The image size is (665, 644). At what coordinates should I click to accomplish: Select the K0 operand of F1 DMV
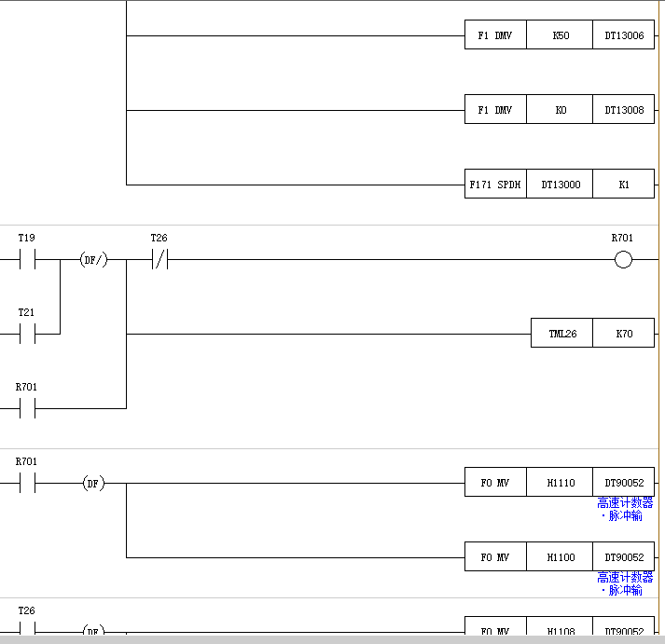560,110
